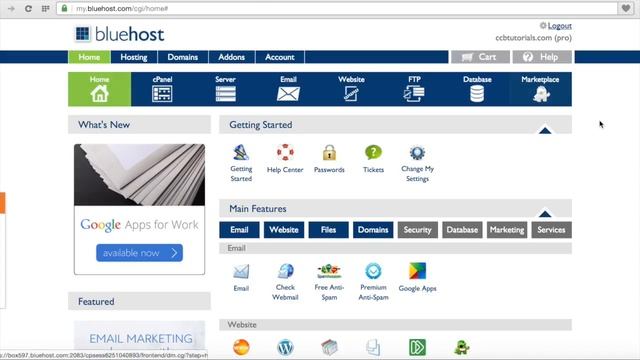Select the Hosting tab
The height and width of the screenshot is (360, 640).
[x=134, y=57]
